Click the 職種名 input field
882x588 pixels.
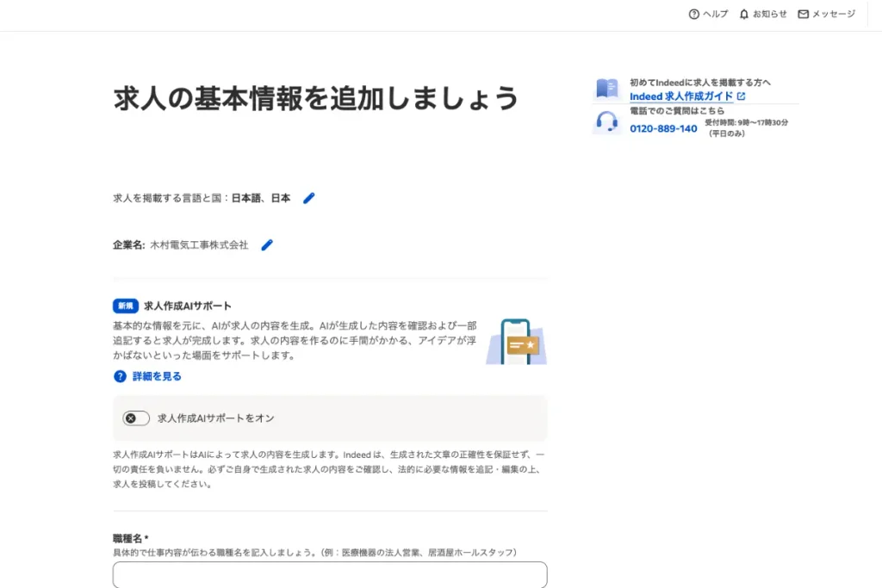tap(330, 574)
